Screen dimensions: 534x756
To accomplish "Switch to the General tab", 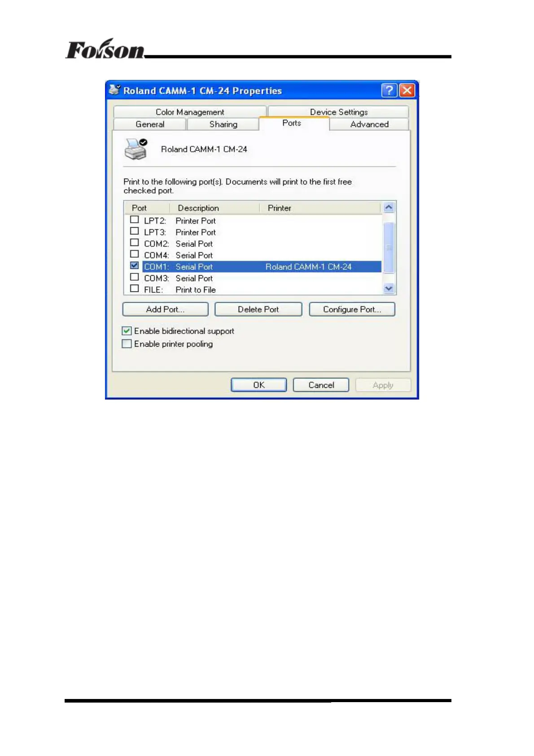I will 150,124.
